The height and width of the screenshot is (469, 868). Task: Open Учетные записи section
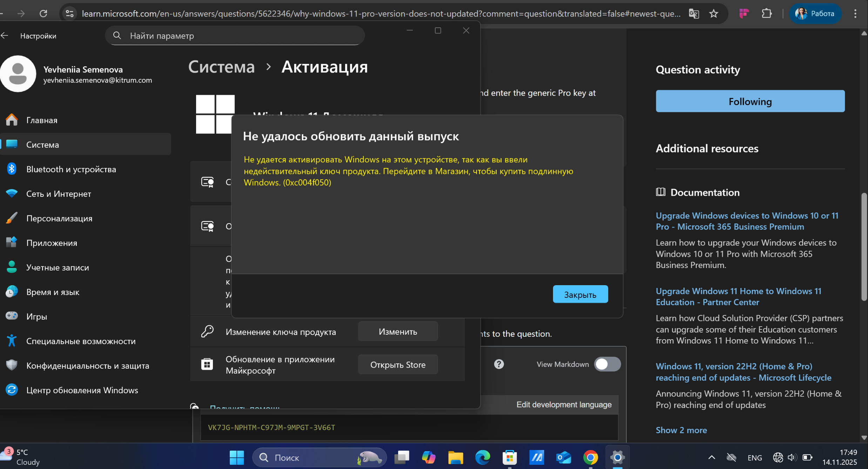(86, 267)
